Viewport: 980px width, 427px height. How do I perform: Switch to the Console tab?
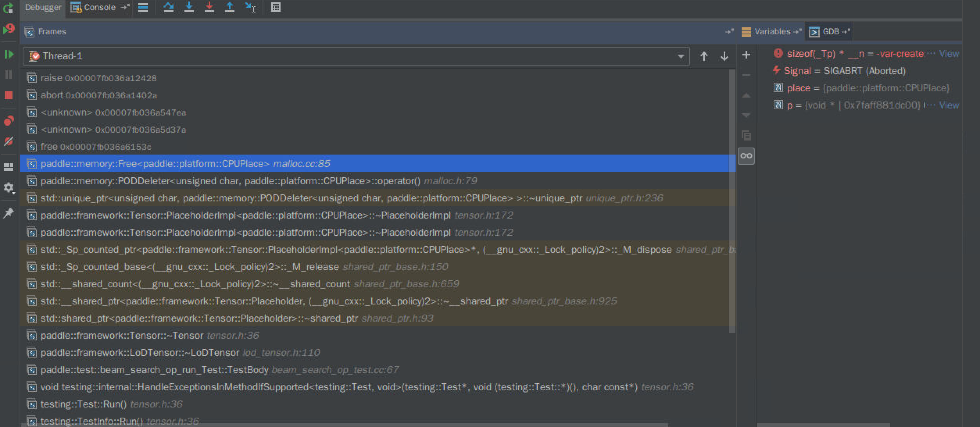click(99, 7)
